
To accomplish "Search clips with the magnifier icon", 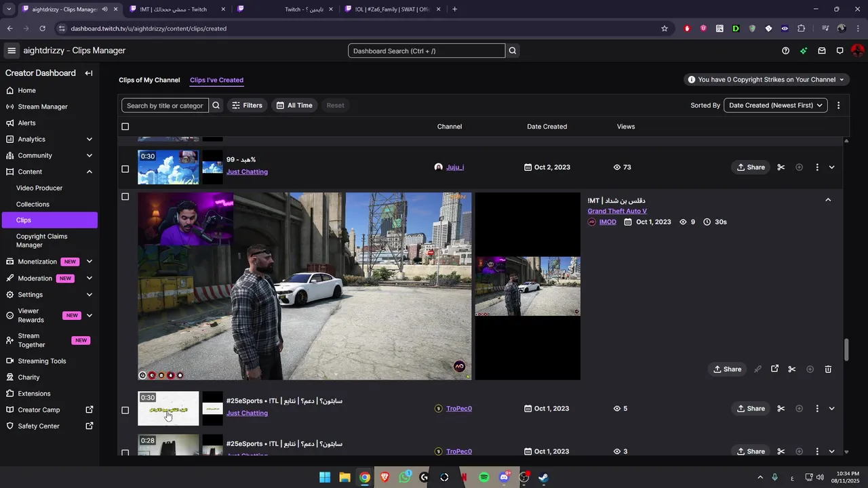I will pos(216,105).
